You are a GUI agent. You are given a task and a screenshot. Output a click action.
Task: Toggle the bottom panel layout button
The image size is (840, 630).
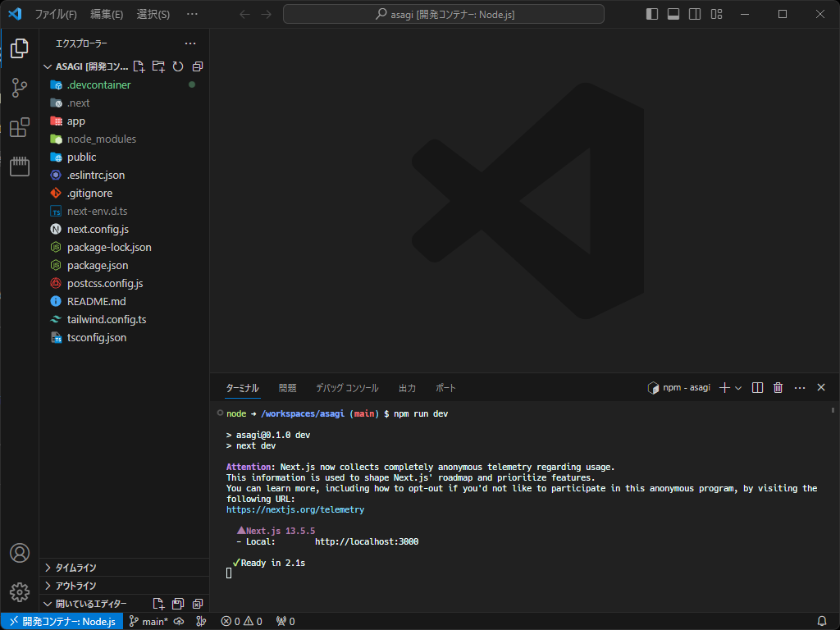pyautogui.click(x=673, y=14)
